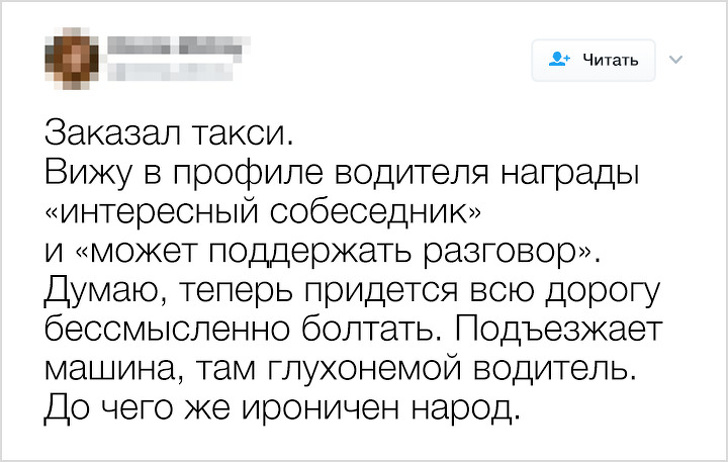Click the blurred profile avatar
The height and width of the screenshot is (462, 728).
coord(72,57)
